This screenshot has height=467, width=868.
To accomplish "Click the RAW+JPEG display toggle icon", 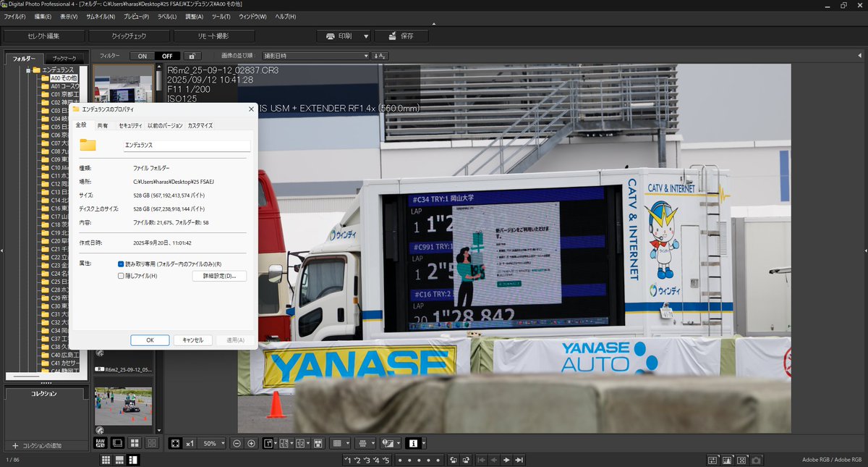I will tap(100, 443).
